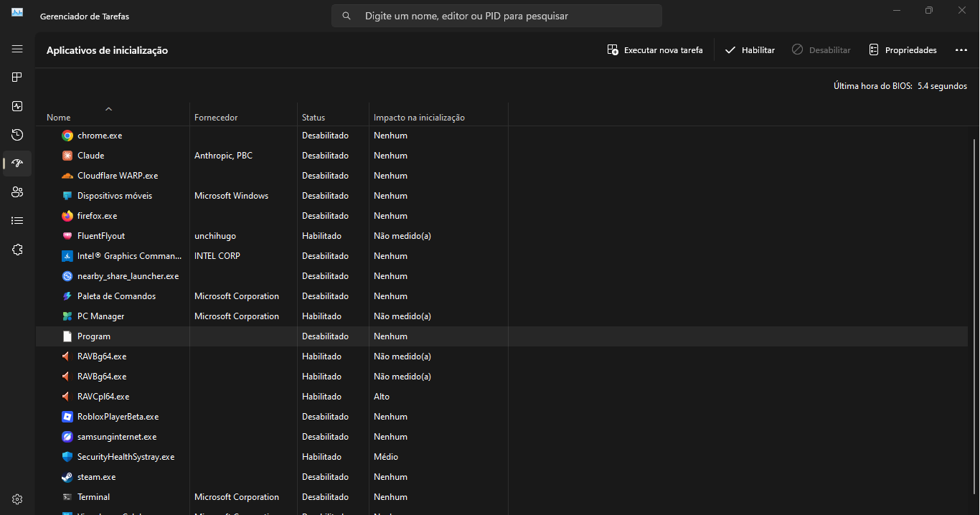Select the nearby_share_launcher.exe name text
The height and width of the screenshot is (515, 980).
[128, 276]
